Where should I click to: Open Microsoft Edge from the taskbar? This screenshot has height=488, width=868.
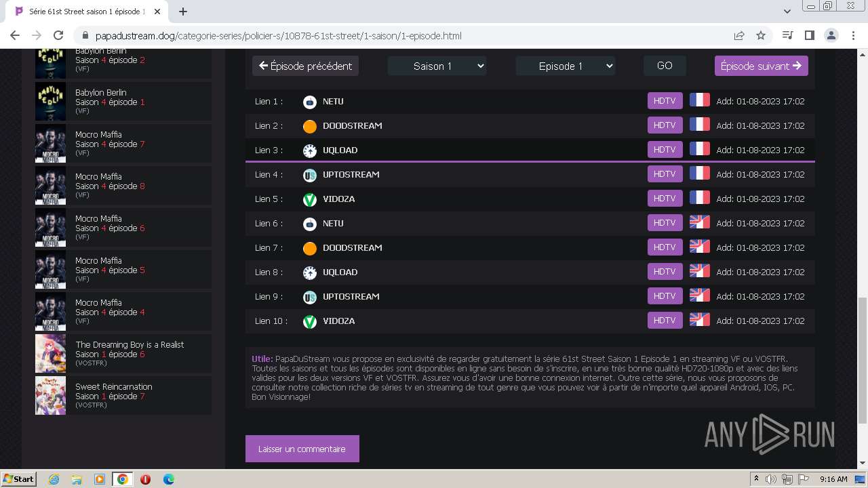pos(168,479)
